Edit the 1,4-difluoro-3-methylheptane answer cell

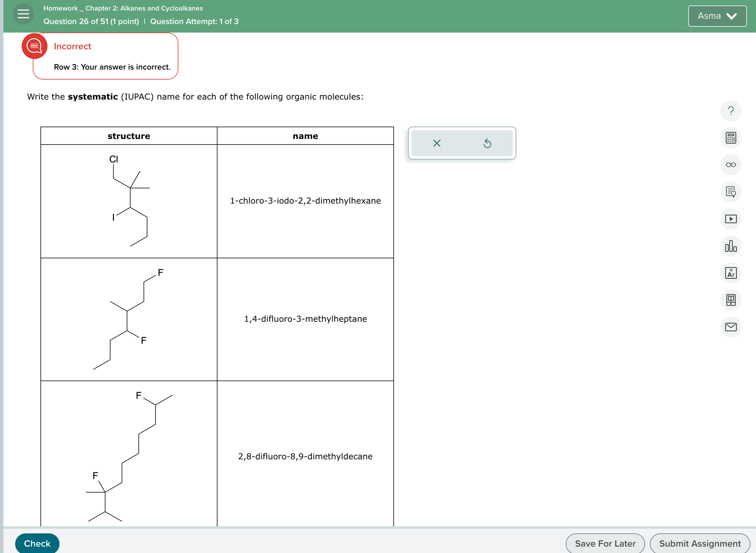tap(305, 319)
